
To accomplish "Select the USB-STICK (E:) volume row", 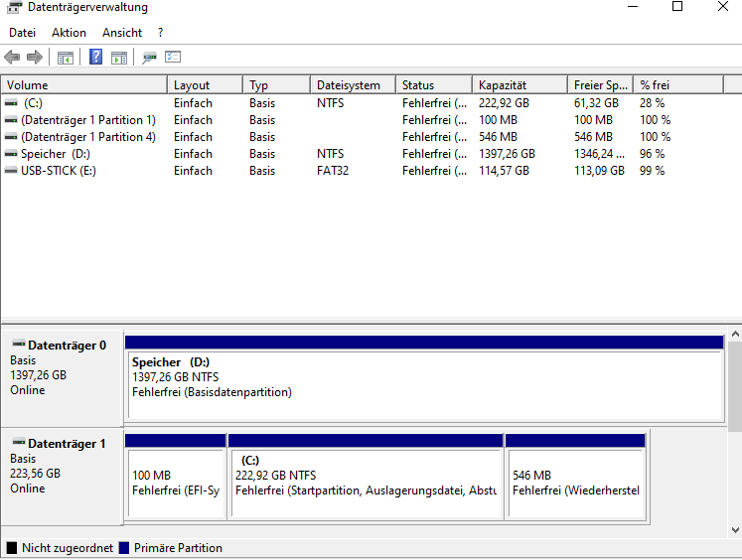I will 362,171.
